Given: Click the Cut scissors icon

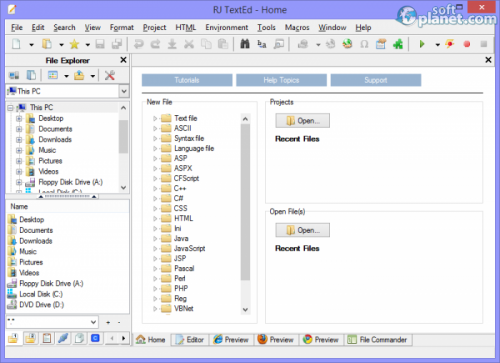Looking at the screenshot, I should (x=189, y=44).
